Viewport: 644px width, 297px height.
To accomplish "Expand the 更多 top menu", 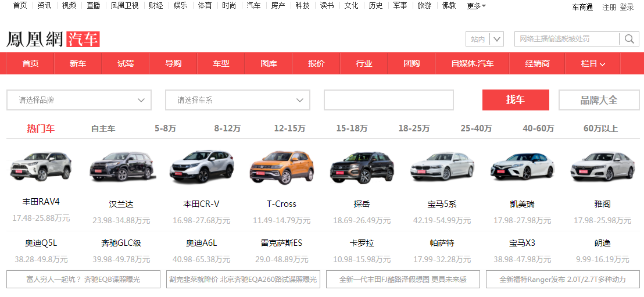I will [477, 6].
